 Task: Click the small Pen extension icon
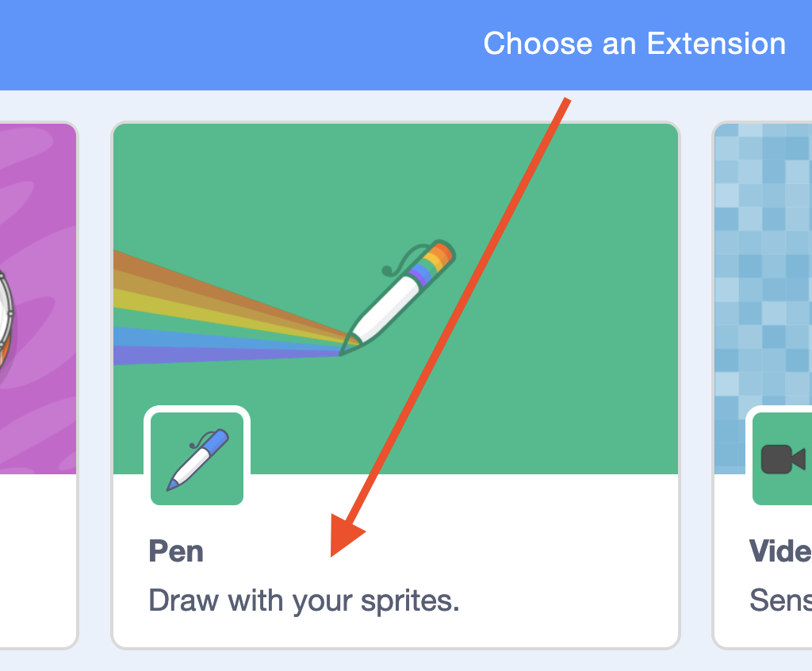197,458
